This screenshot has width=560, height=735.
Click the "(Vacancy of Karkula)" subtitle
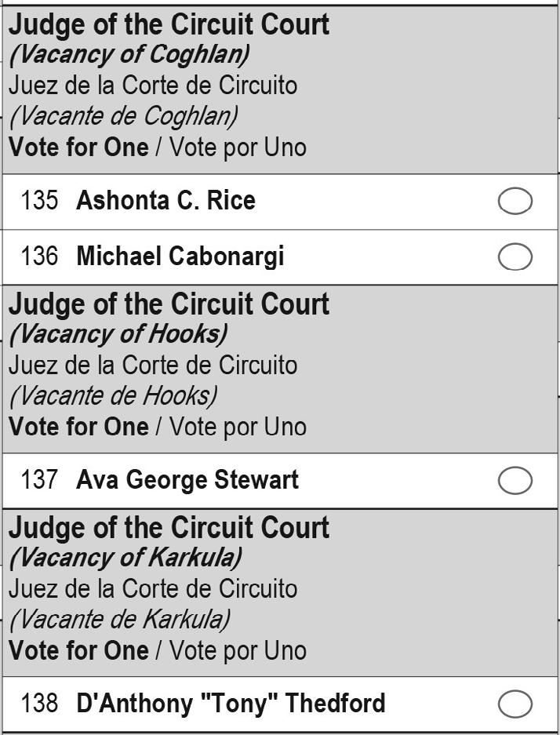pos(125,559)
